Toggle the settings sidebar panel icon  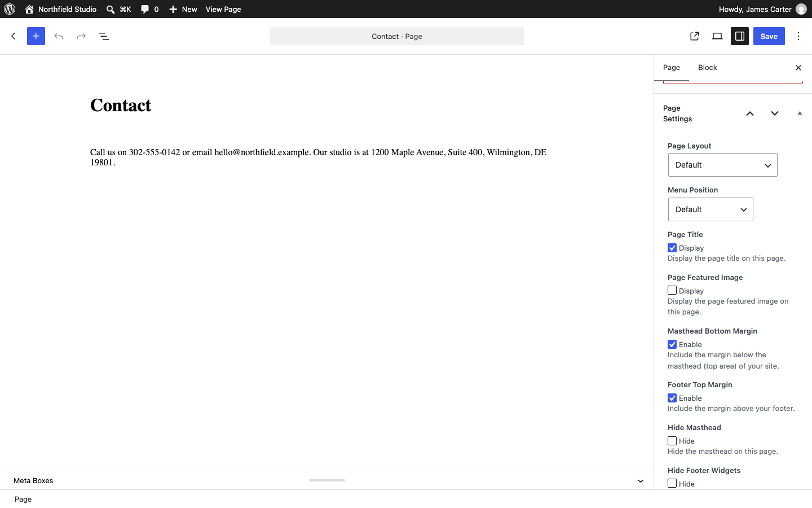[x=740, y=36]
